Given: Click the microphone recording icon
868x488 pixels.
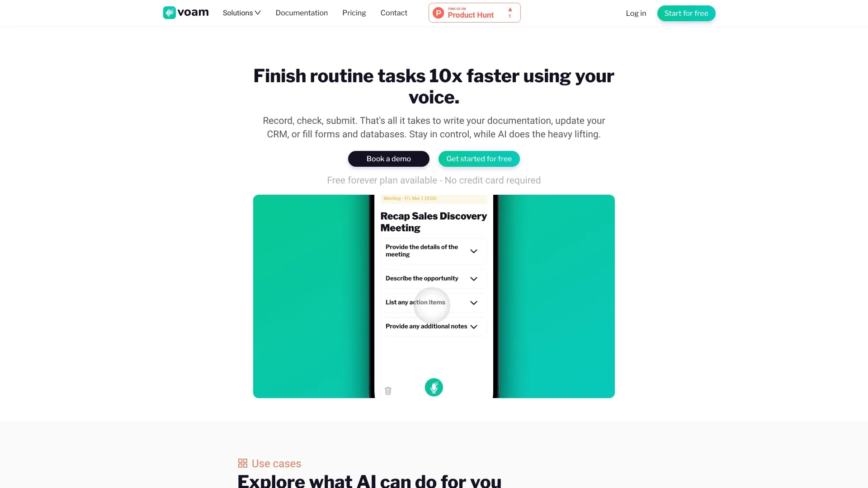Looking at the screenshot, I should (x=434, y=387).
